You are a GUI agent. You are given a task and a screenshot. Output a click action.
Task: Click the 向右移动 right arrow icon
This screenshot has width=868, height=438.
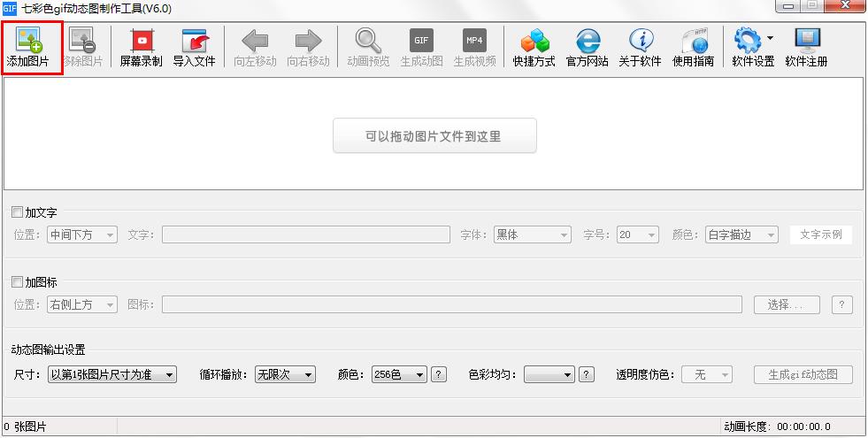[x=308, y=41]
